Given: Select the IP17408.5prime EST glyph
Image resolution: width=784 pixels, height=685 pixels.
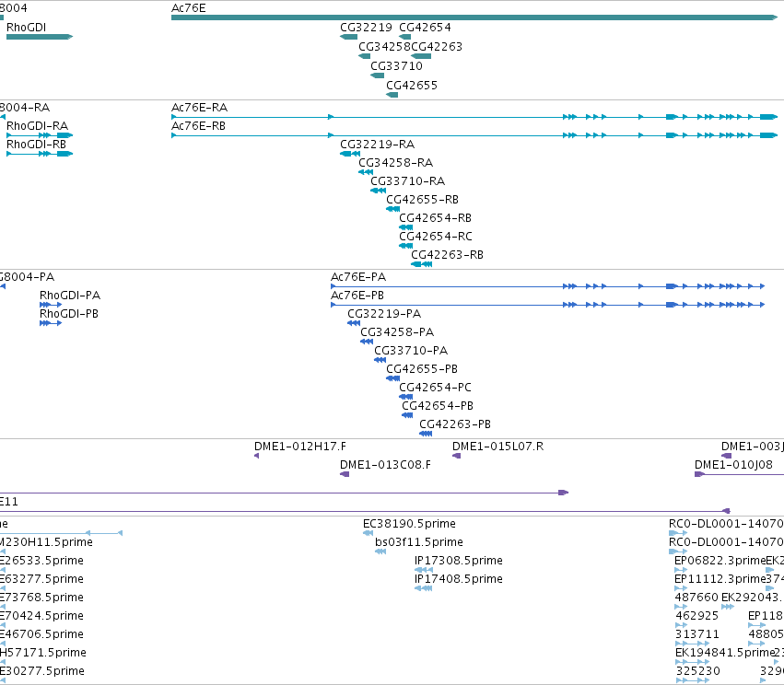Looking at the screenshot, I should point(424,588).
